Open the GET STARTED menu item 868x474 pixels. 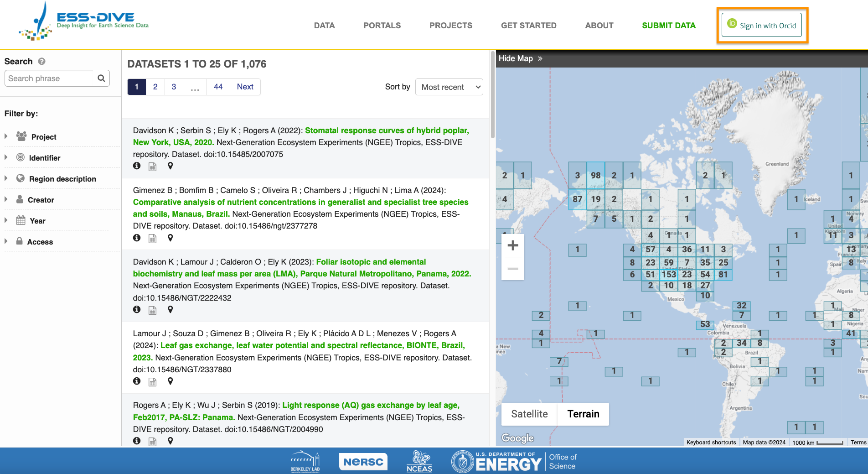pyautogui.click(x=528, y=26)
